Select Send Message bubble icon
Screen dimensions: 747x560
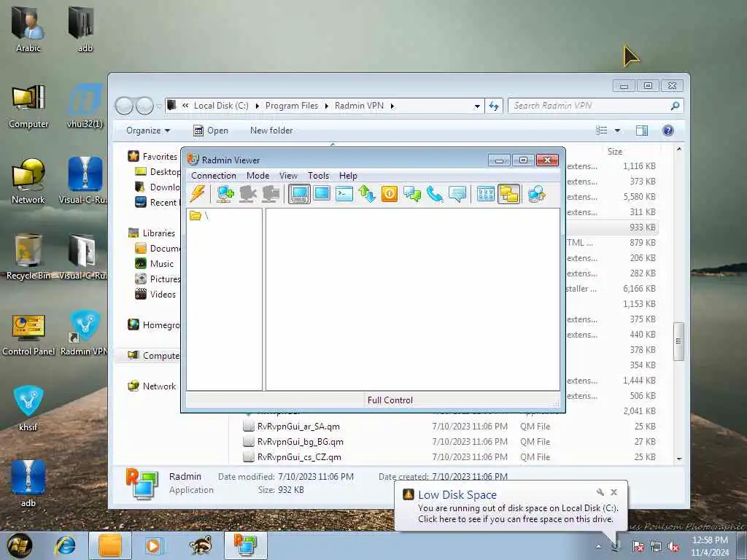(x=457, y=194)
